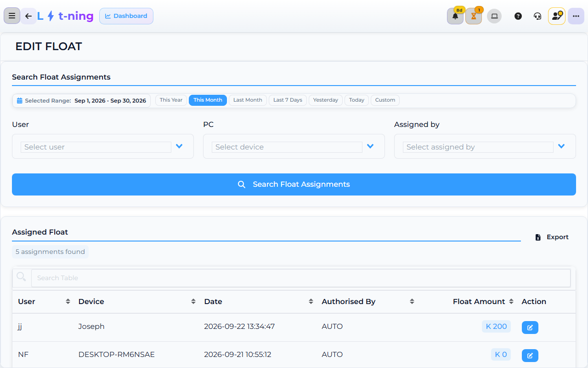Viewport: 588px width, 368px height.
Task: Sort by Authorised By column arrows
Action: click(x=412, y=301)
